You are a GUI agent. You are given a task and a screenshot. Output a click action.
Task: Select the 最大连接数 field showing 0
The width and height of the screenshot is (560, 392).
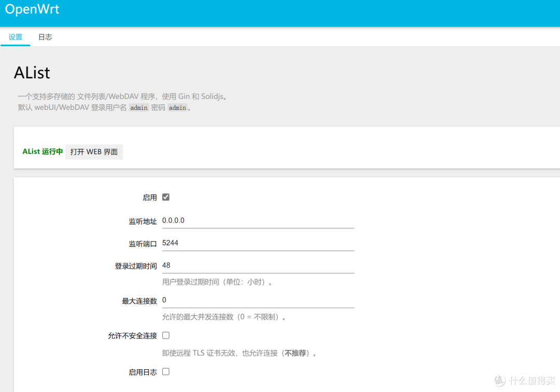[x=233, y=300]
